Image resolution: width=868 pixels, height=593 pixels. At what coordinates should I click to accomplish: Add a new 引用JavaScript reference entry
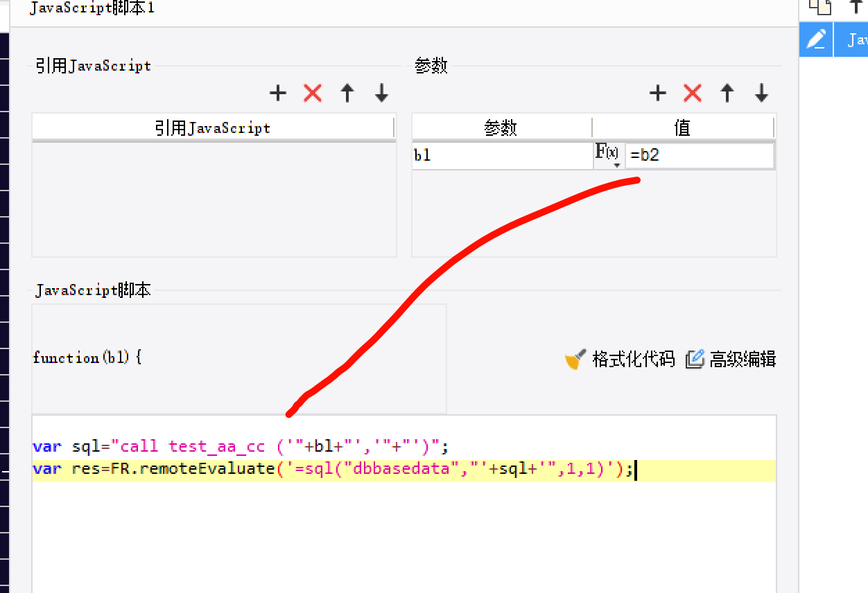point(277,93)
